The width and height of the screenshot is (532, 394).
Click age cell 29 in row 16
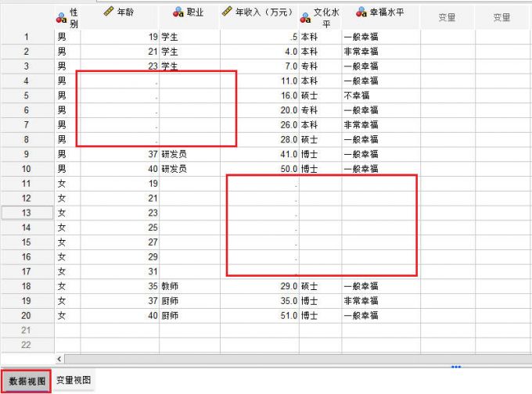tap(120, 257)
